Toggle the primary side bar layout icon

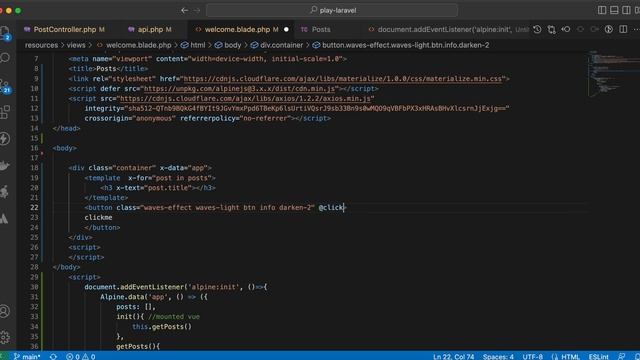pyautogui.click(x=602, y=10)
